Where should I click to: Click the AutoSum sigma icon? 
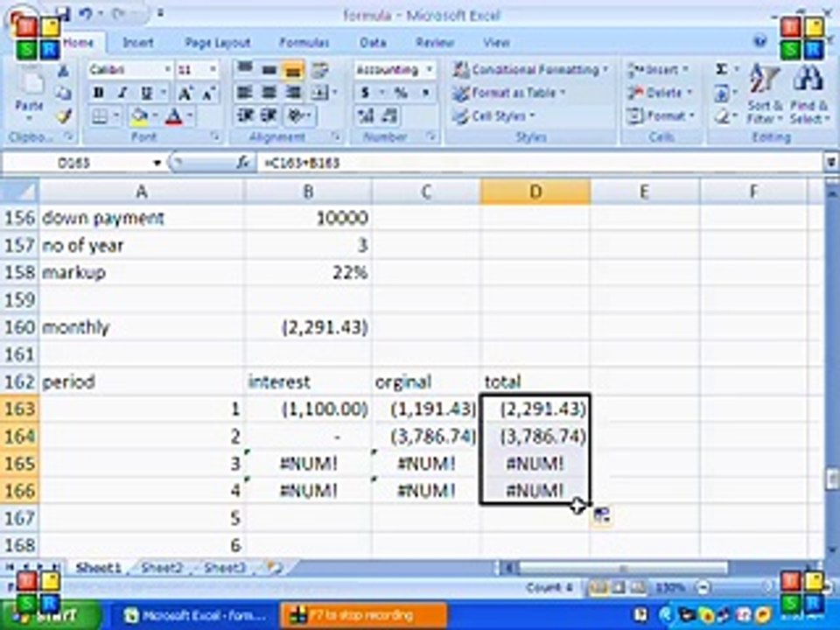(722, 70)
